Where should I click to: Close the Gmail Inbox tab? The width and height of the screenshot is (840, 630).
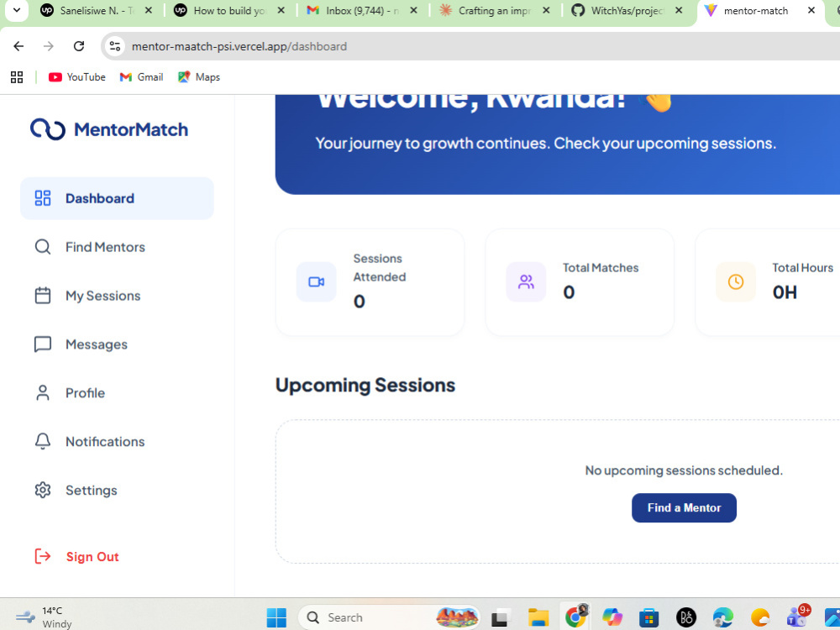[x=413, y=10]
